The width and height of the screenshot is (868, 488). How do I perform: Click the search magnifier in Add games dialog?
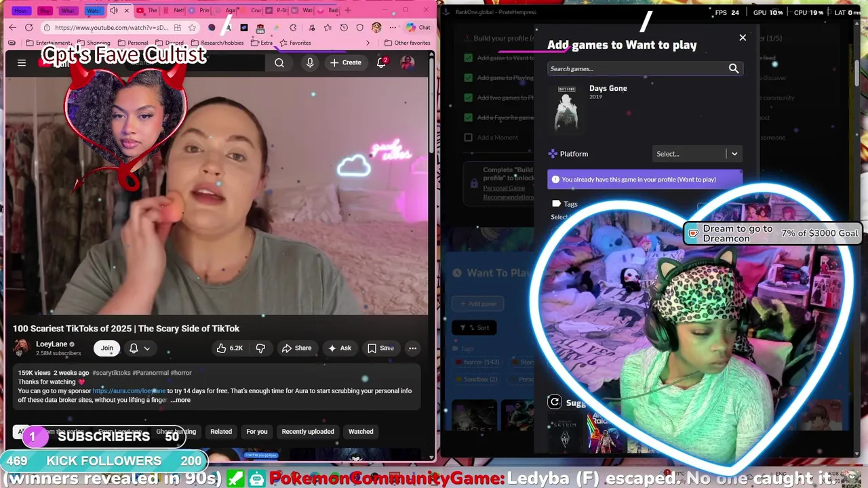[x=734, y=68]
